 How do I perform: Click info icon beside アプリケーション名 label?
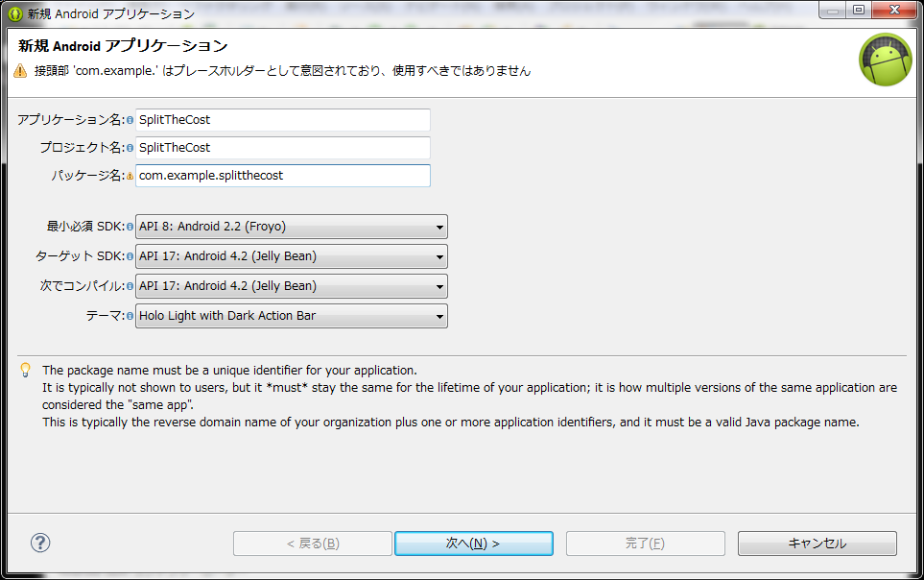click(130, 120)
